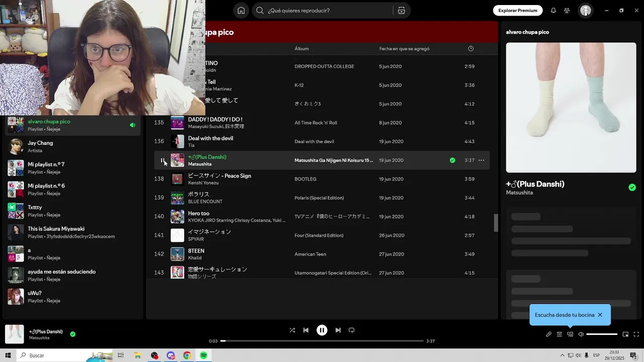Click '+♂(Plus Danshi)' title in side panel
The height and width of the screenshot is (362, 644).
click(535, 184)
